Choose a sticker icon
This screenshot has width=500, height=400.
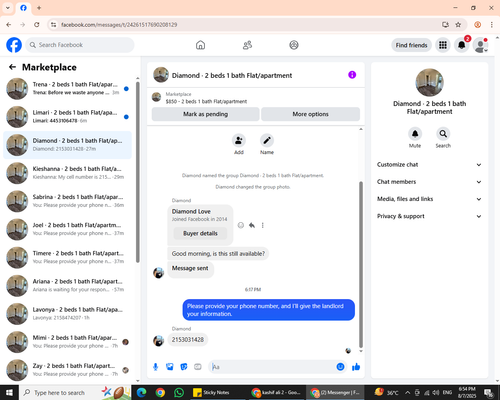tap(184, 367)
